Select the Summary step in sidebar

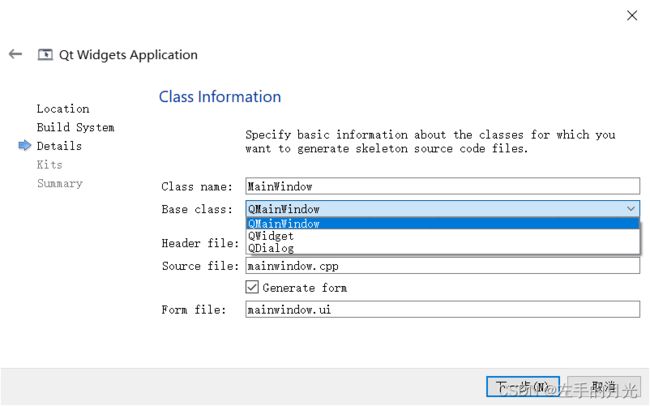coord(60,183)
